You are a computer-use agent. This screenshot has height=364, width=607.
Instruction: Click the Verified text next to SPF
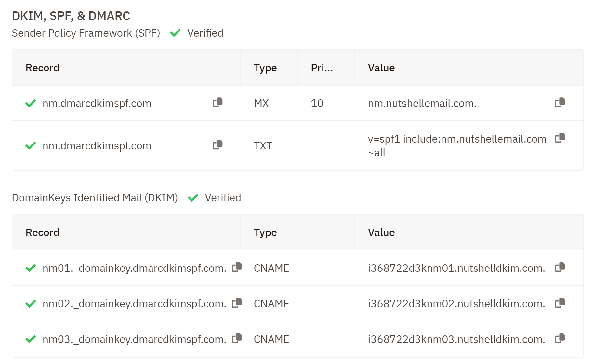(x=205, y=33)
